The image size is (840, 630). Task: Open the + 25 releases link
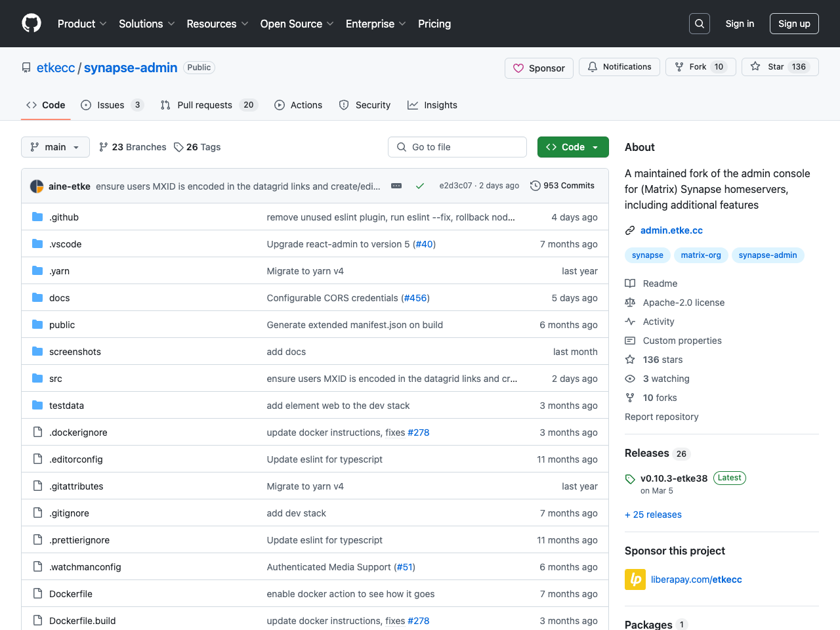click(x=653, y=514)
